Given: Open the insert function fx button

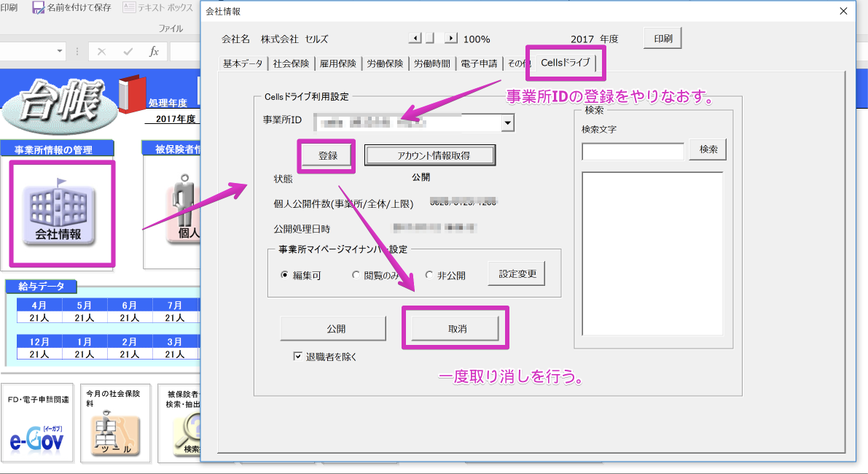Looking at the screenshot, I should [154, 52].
